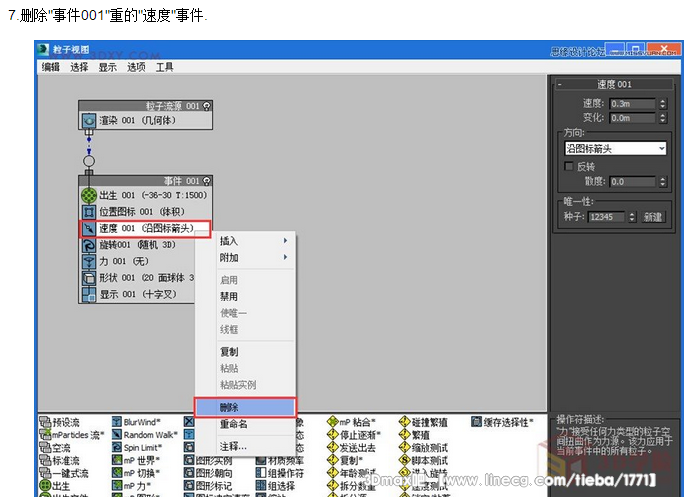
Task: Adjust the 速度 value spinner
Action: pyautogui.click(x=663, y=104)
